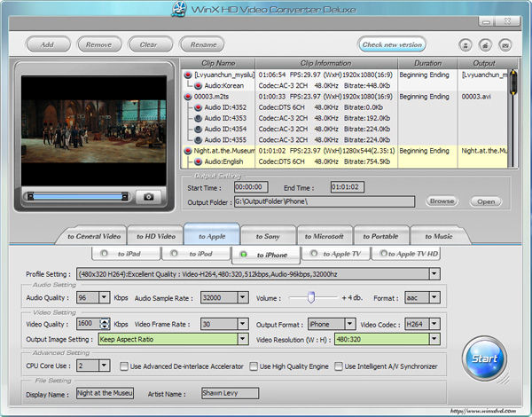Screen dimensions: 532x417
Task: Switch to the to Apple tab
Action: 212,235
